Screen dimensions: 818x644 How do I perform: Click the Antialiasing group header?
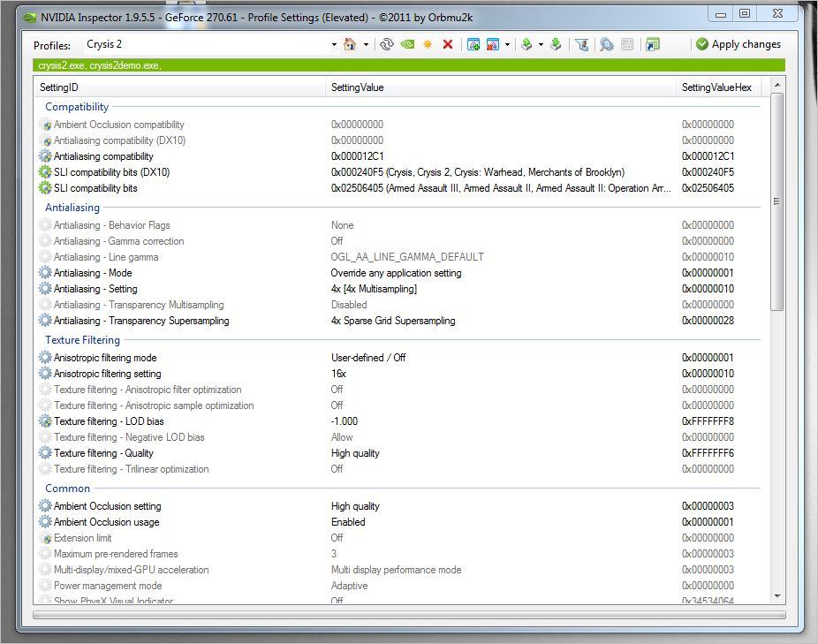(72, 208)
